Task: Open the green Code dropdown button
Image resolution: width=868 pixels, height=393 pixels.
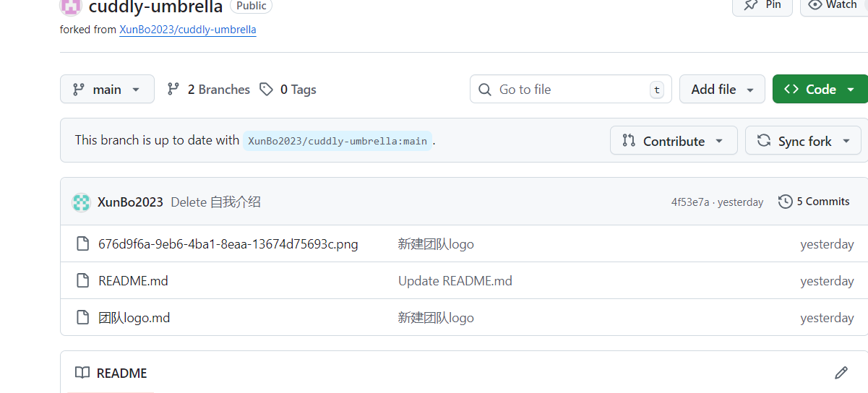Action: pyautogui.click(x=820, y=89)
